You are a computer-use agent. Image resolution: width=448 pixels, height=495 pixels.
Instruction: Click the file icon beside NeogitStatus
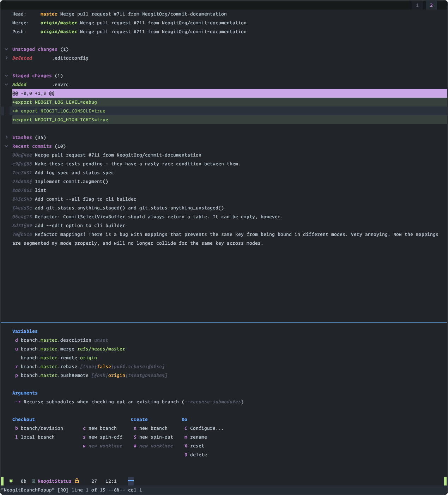click(x=34, y=481)
